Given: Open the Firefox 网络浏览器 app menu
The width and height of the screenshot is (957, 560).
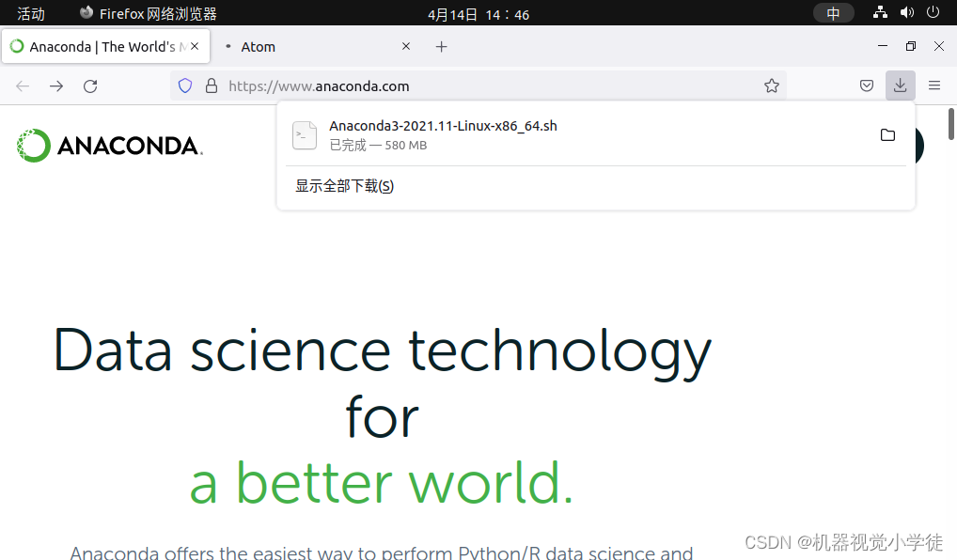Looking at the screenshot, I should point(149,13).
